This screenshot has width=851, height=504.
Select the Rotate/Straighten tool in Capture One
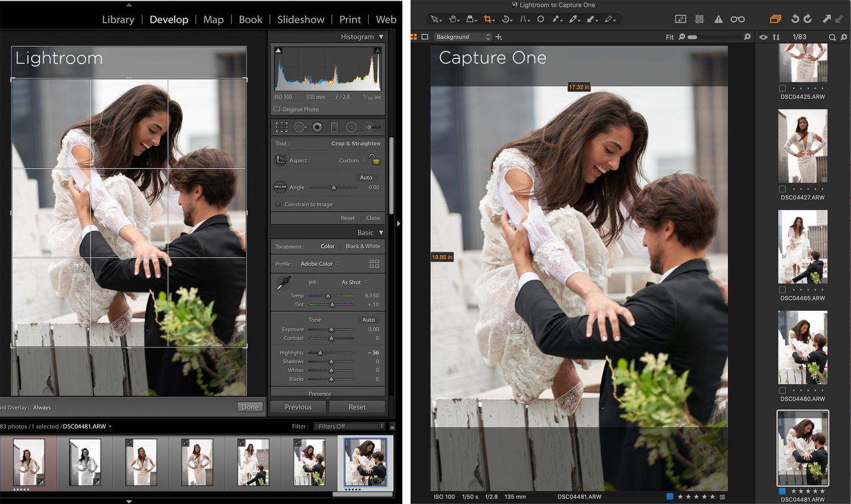pos(507,19)
